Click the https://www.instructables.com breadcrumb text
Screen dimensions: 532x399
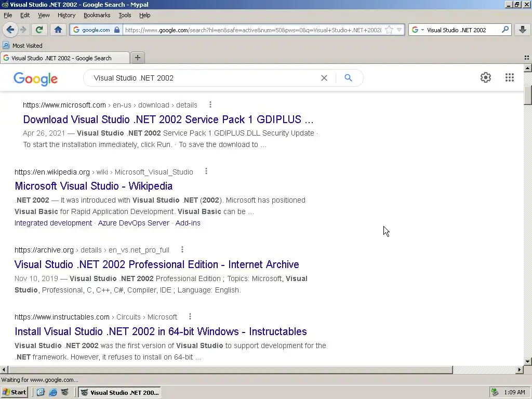pos(62,316)
